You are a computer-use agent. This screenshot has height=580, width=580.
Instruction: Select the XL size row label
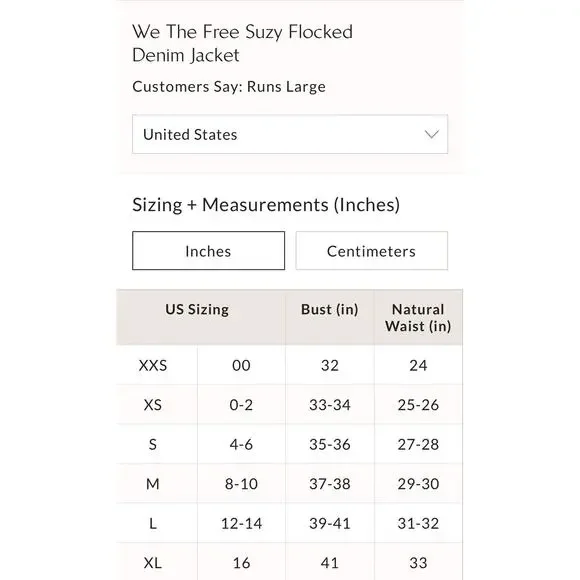(153, 563)
